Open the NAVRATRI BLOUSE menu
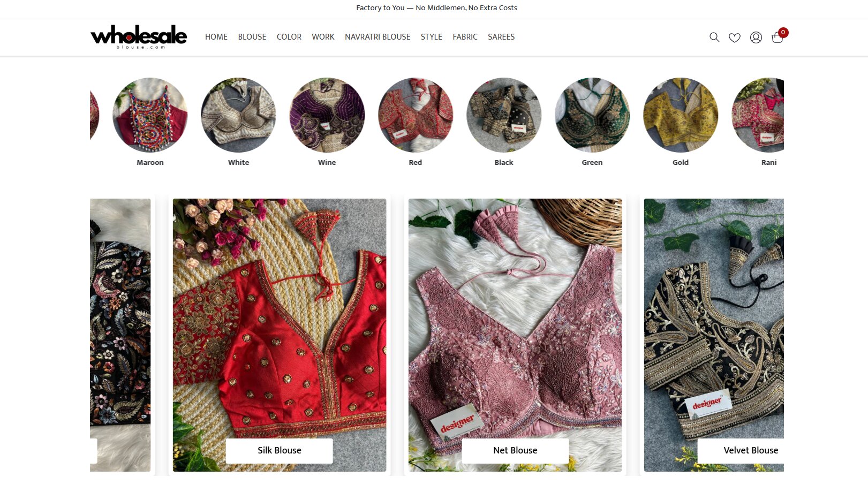The image size is (868, 492). (378, 37)
